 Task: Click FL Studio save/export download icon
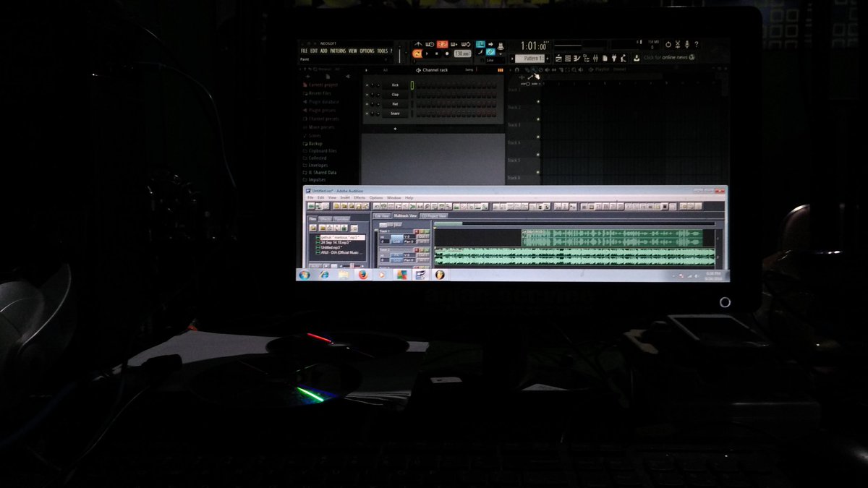pyautogui.click(x=637, y=59)
